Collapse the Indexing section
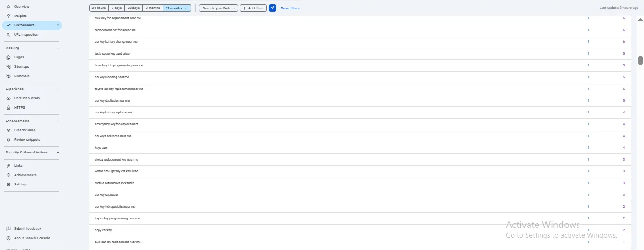 pos(58,48)
